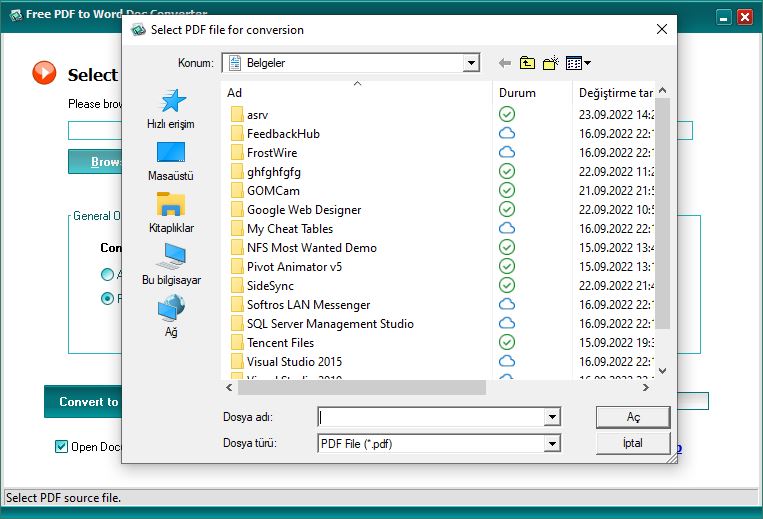763x519 pixels.
Task: Click the dialog title bar app icon
Action: coord(138,30)
